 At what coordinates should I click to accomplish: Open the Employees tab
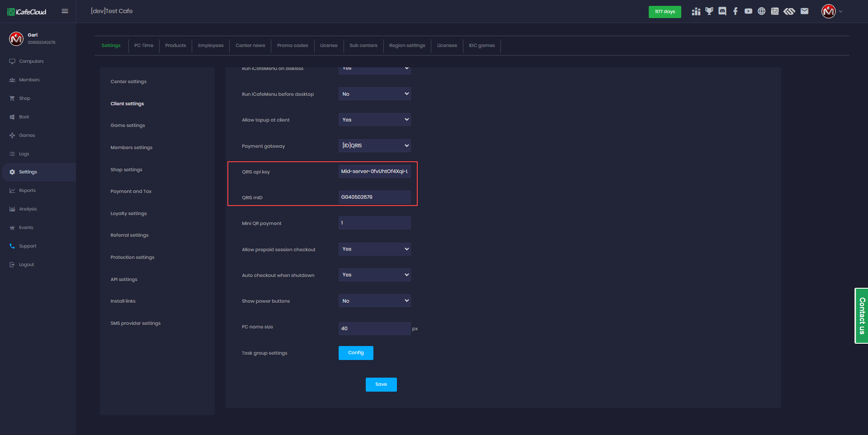pyautogui.click(x=211, y=46)
